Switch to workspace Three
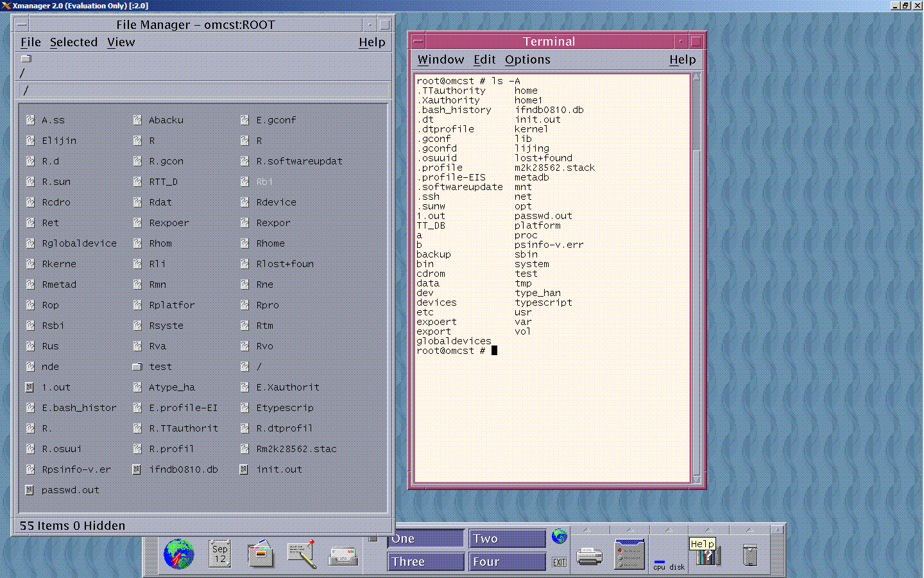 point(425,561)
